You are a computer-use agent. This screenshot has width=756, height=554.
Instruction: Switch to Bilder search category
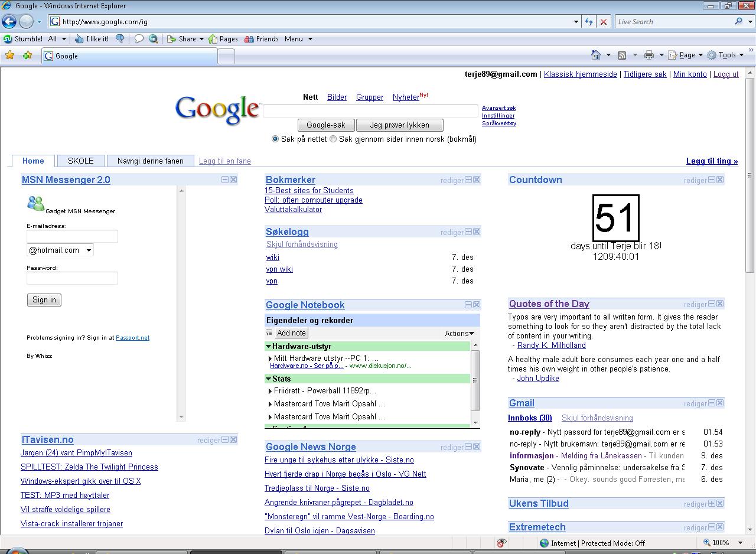coord(337,97)
